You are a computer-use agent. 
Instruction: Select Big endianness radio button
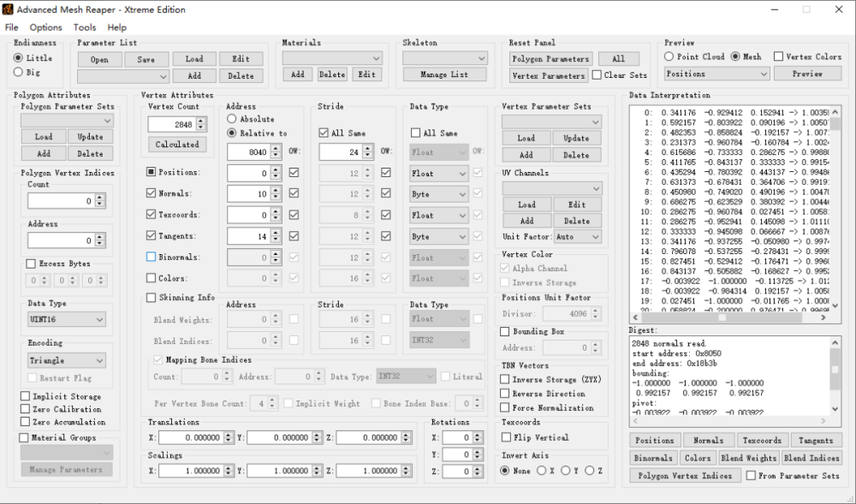[x=19, y=73]
